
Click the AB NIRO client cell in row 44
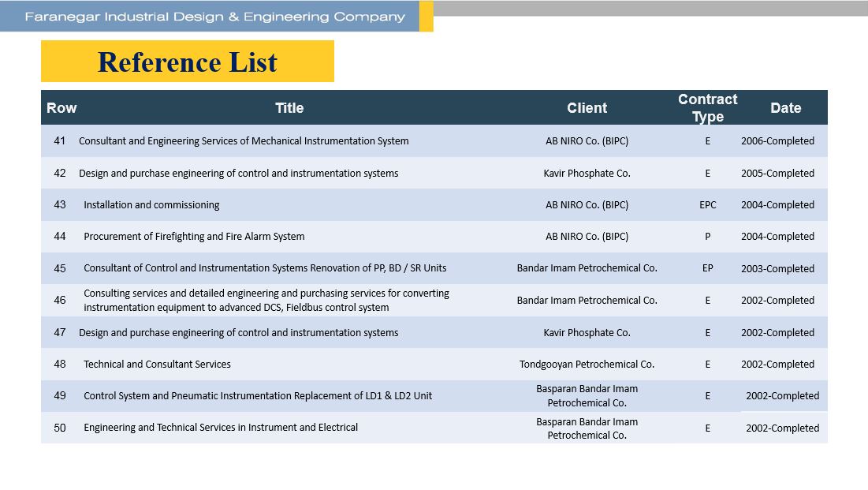(x=587, y=236)
